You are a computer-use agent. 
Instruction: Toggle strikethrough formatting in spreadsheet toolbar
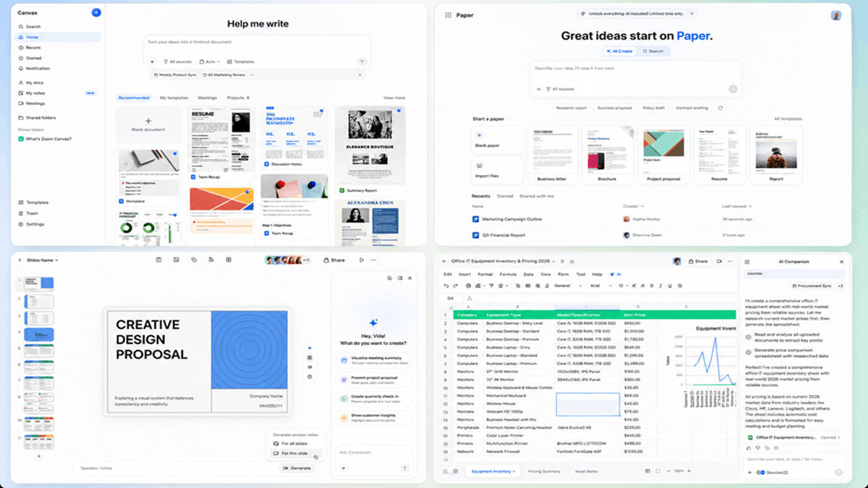coord(679,286)
